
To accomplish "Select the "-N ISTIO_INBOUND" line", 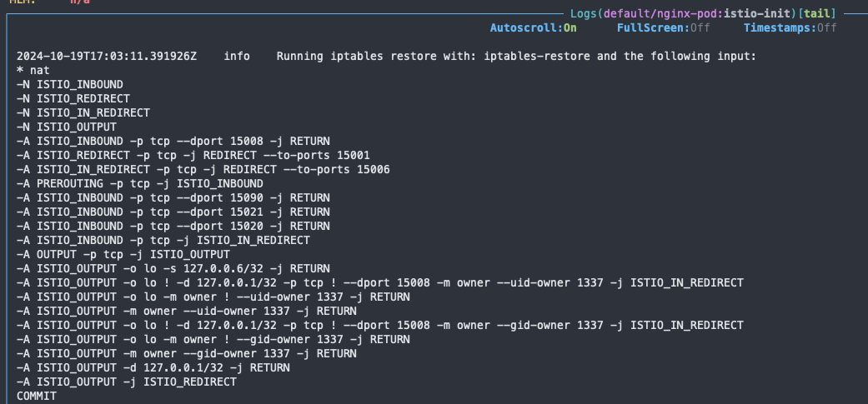I will [x=70, y=84].
